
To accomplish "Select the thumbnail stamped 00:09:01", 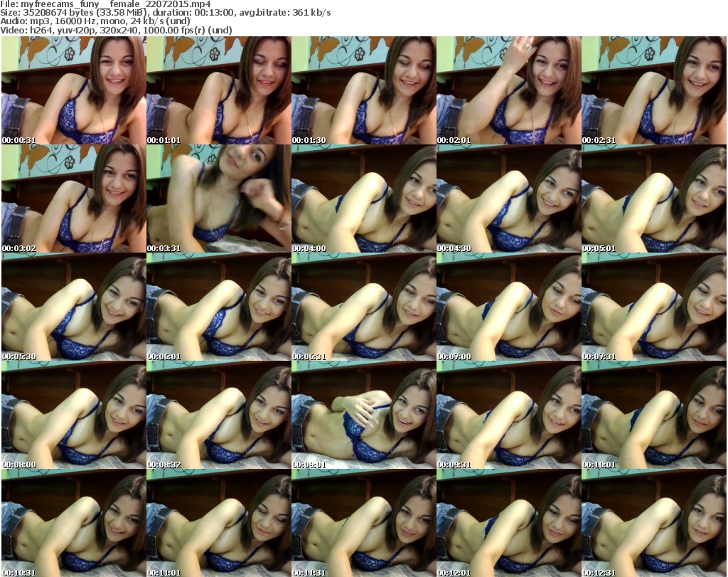I will coord(364,415).
